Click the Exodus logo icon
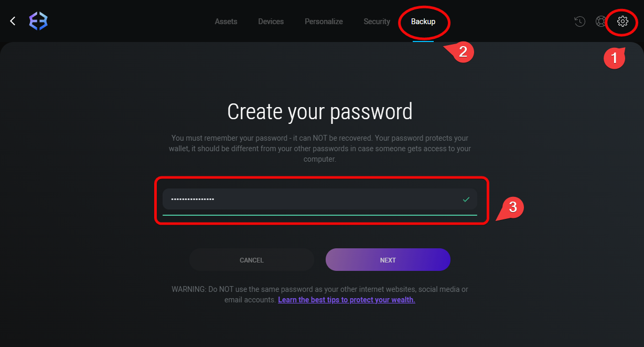644x347 pixels. pyautogui.click(x=38, y=21)
